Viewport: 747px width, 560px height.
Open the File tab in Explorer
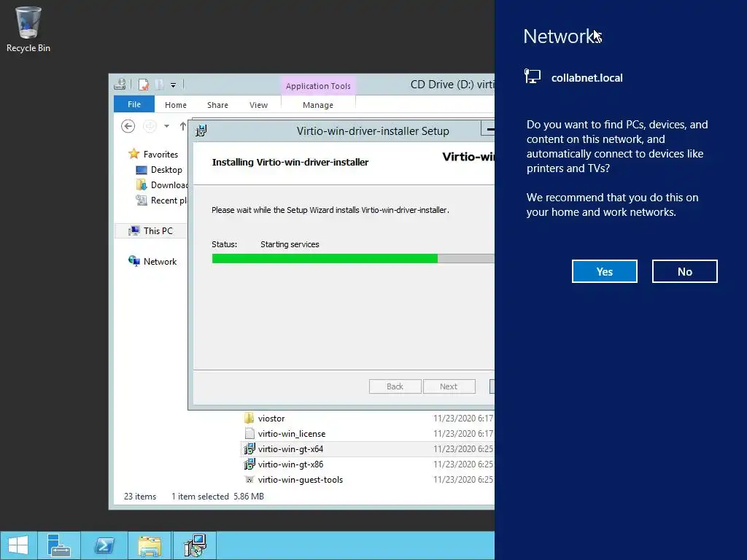(x=134, y=104)
